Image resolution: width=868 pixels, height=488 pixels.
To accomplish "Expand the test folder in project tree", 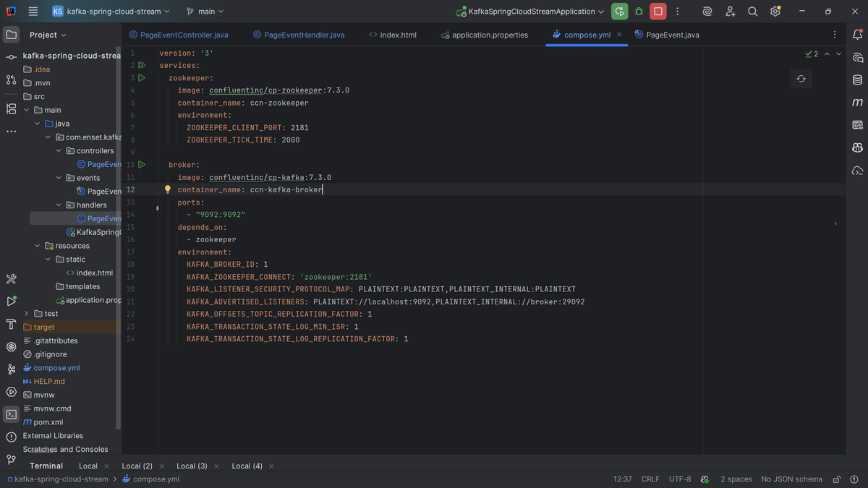I will click(27, 314).
